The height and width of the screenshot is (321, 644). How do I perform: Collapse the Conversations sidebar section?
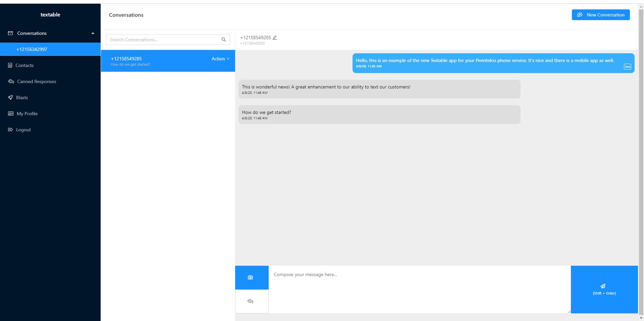(x=93, y=33)
